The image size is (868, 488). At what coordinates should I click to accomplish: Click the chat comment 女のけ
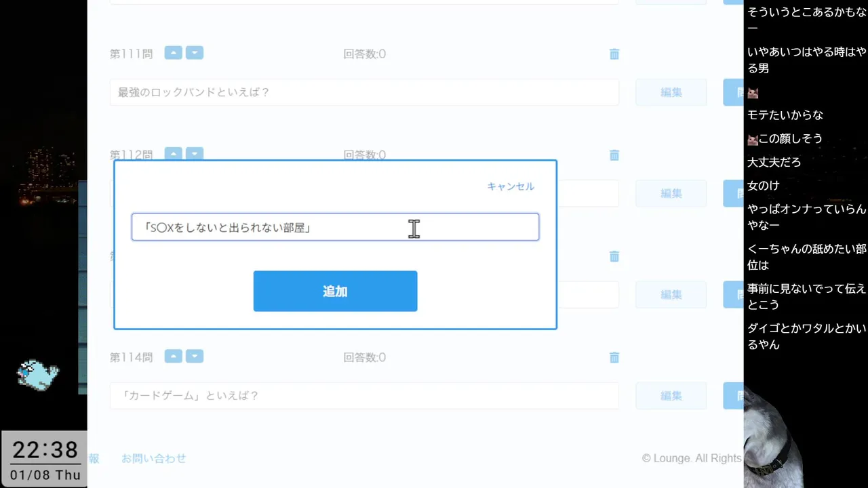pos(764,185)
